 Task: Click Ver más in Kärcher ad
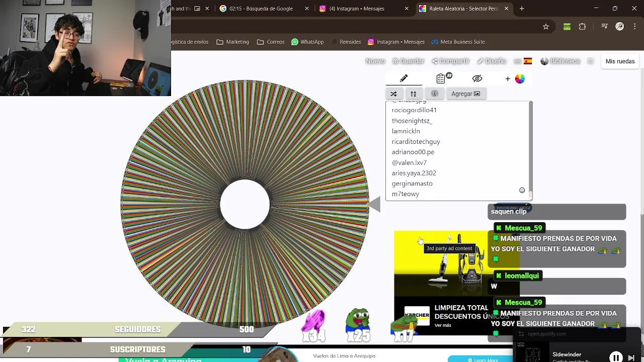(x=443, y=325)
